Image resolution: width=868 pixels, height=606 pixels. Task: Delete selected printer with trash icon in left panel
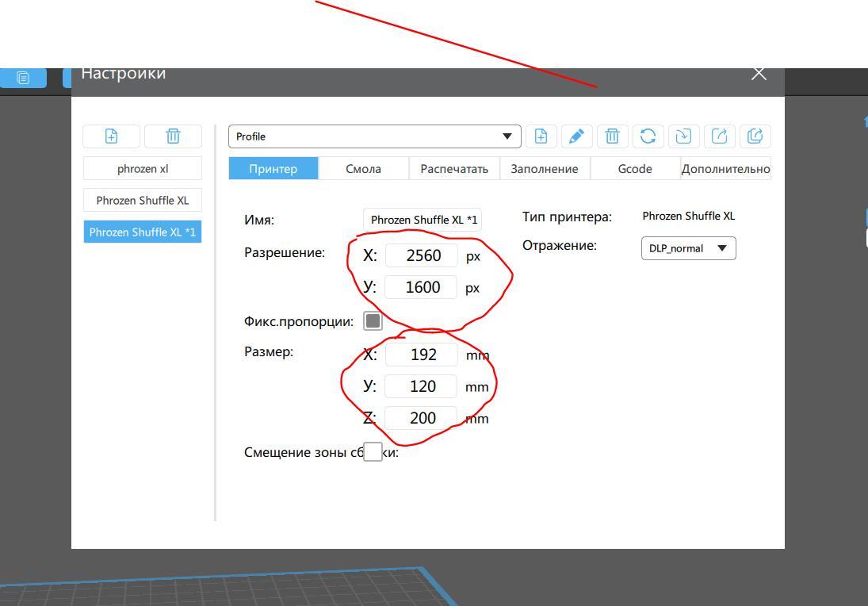pos(173,136)
